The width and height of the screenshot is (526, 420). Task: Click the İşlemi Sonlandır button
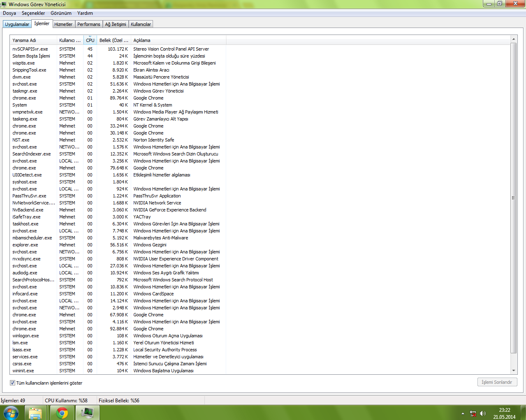497,382
